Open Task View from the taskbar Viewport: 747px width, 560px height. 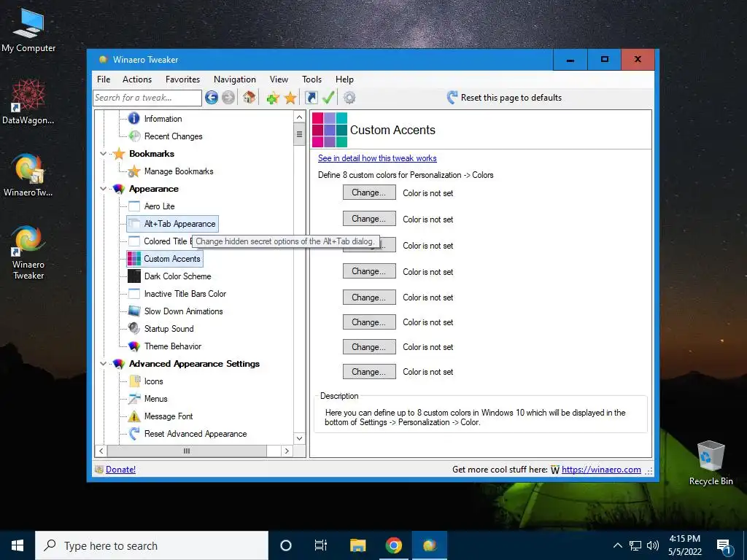coord(321,545)
